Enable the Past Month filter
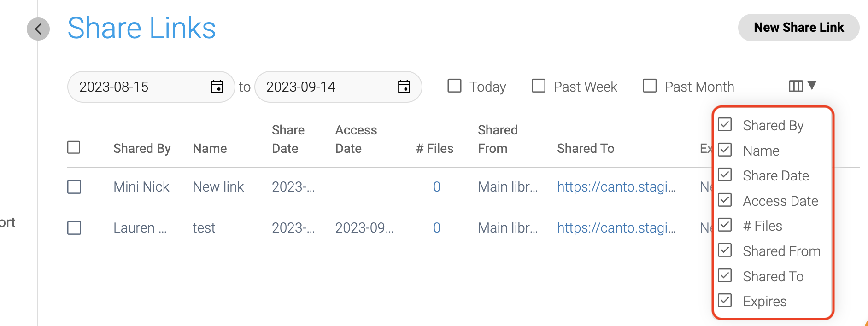868x326 pixels. (x=650, y=86)
